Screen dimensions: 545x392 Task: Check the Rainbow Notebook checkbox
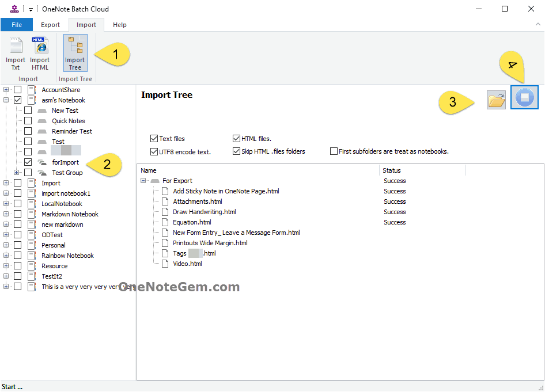click(17, 255)
